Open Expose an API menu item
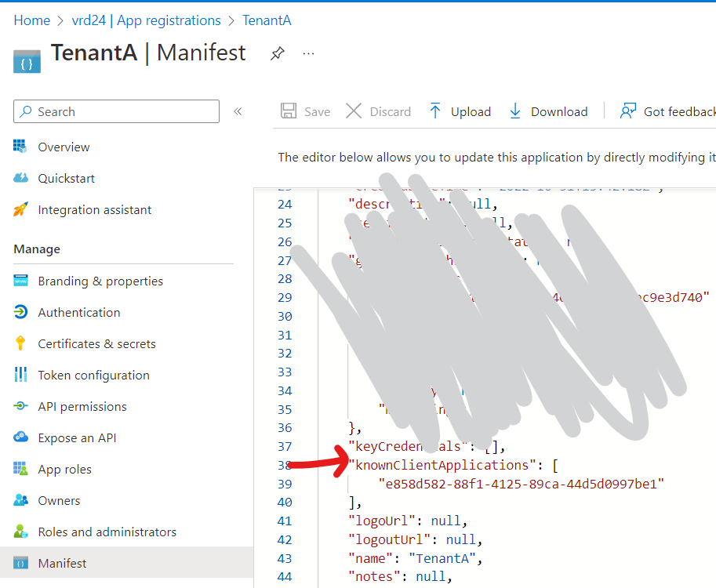Image resolution: width=716 pixels, height=588 pixels. [x=77, y=438]
